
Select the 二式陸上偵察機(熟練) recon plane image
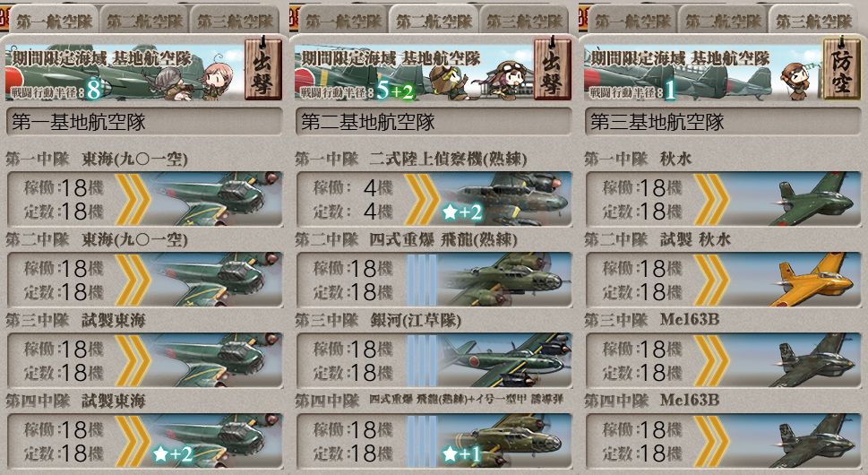(503, 199)
